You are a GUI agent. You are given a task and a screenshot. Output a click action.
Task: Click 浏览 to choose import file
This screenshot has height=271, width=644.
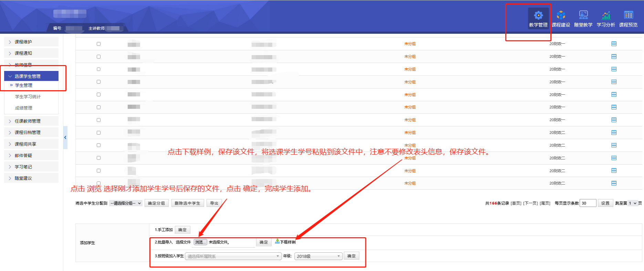[x=200, y=242]
